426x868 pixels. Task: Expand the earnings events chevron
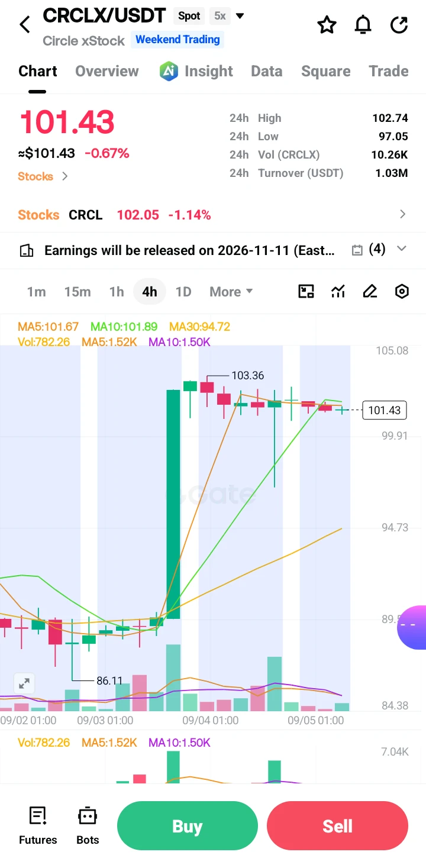(x=401, y=249)
